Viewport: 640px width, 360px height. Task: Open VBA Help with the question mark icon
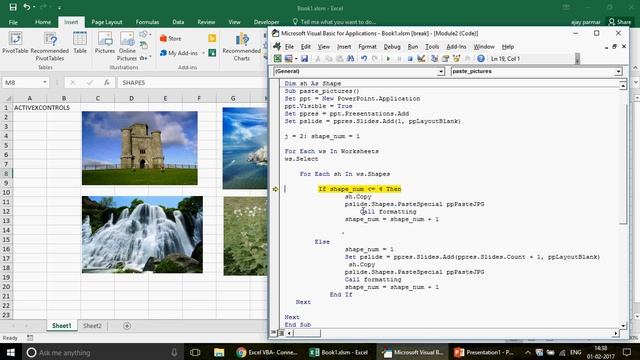tap(481, 59)
